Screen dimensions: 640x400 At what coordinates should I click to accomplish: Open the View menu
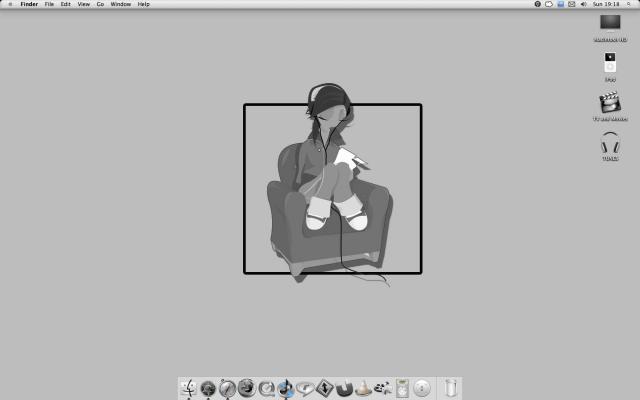pos(84,4)
